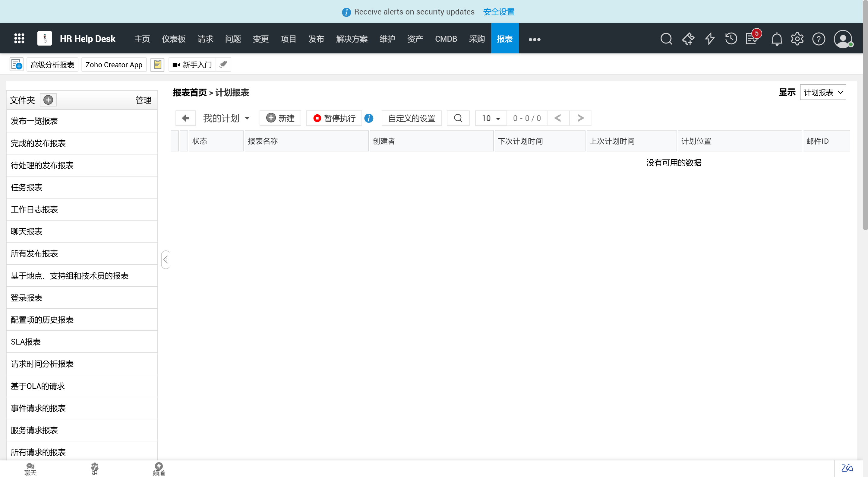Open the 10 rows per page dropdown
868x477 pixels.
pos(491,118)
